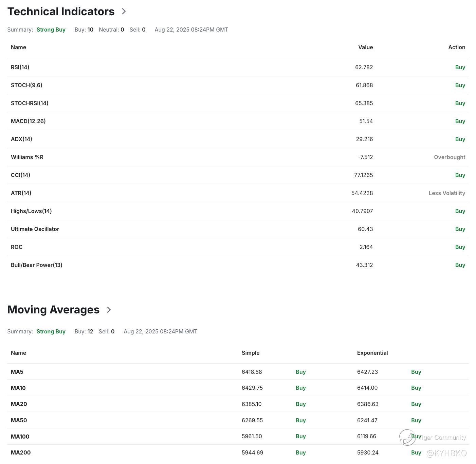Click the Overbought action for Williams %R
The width and height of the screenshot is (476, 464).
[450, 157]
